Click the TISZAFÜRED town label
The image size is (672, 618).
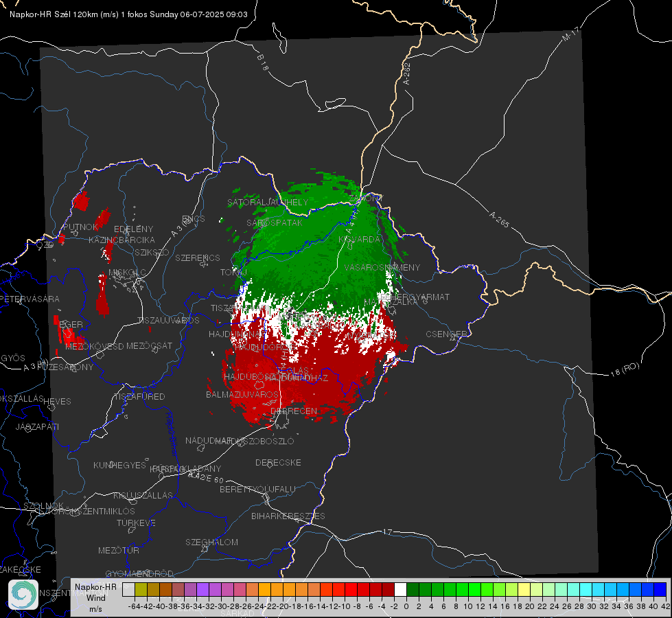pyautogui.click(x=139, y=397)
